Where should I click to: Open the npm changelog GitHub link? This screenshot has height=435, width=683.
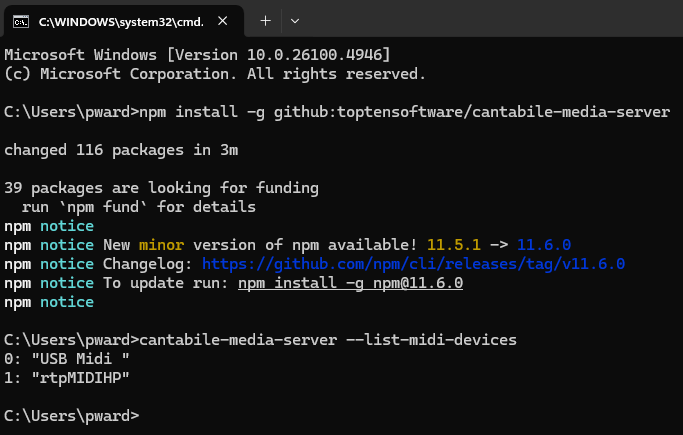pyautogui.click(x=413, y=264)
